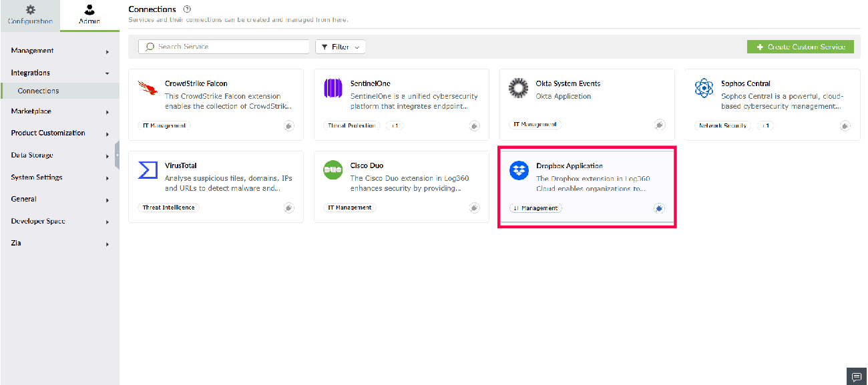
Task: Click the VirusTotal description text
Action: tap(228, 183)
